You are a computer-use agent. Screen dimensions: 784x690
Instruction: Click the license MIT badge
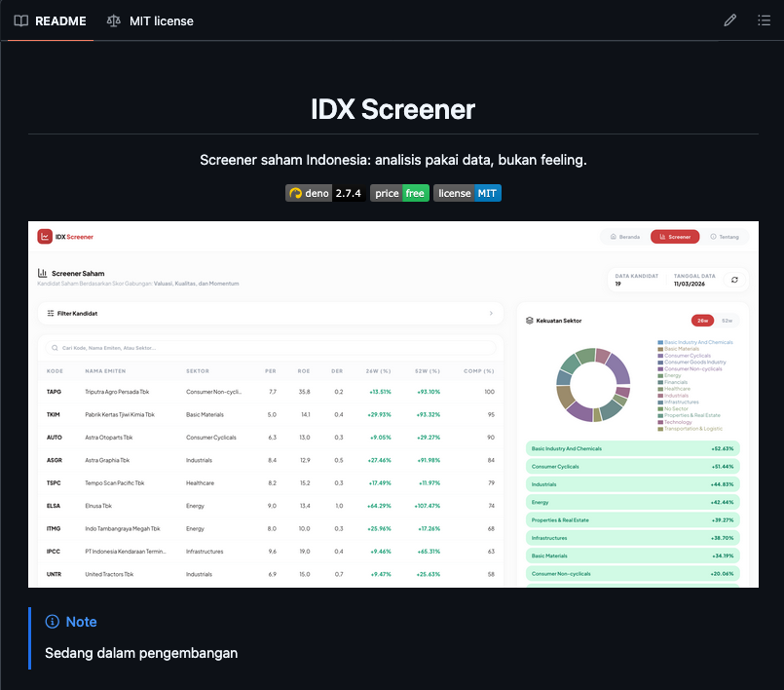click(467, 193)
